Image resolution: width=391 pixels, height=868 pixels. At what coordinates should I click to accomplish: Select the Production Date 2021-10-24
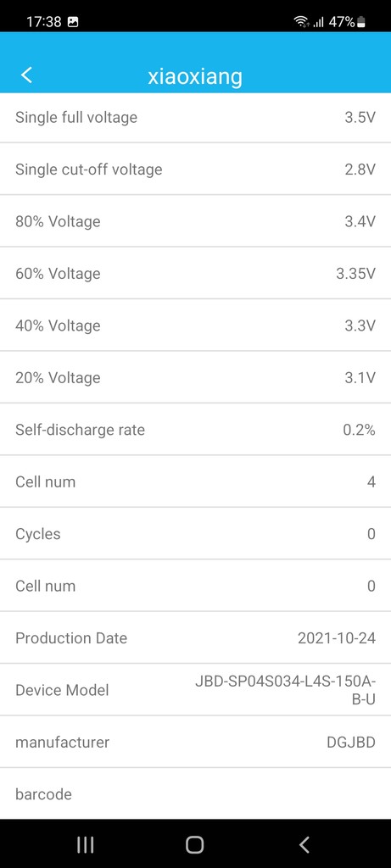pyautogui.click(x=337, y=637)
